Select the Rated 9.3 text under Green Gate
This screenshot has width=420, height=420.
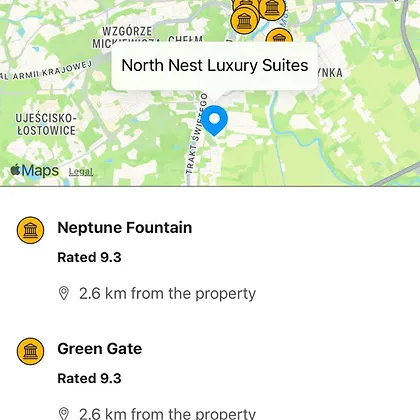point(89,378)
